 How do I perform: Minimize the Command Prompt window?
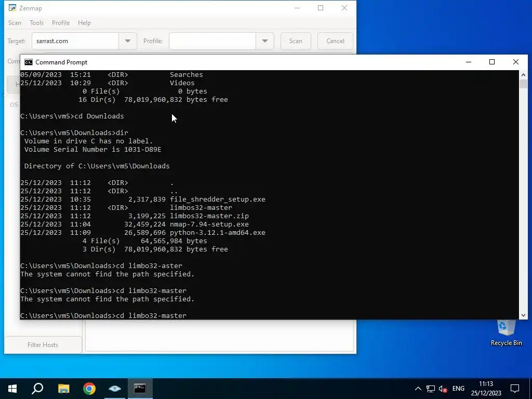coord(469,62)
